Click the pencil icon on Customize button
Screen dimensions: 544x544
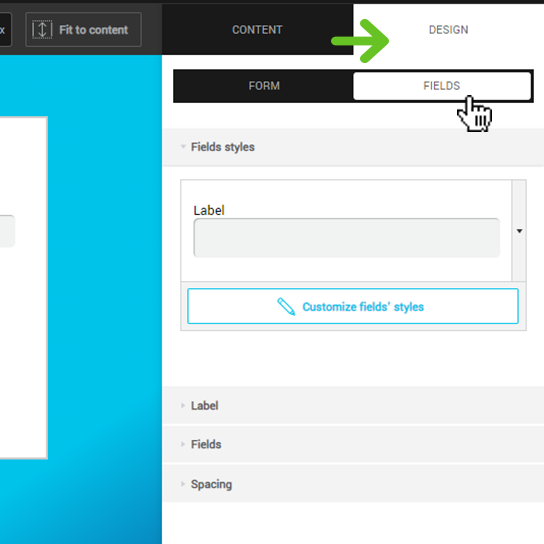pyautogui.click(x=286, y=306)
